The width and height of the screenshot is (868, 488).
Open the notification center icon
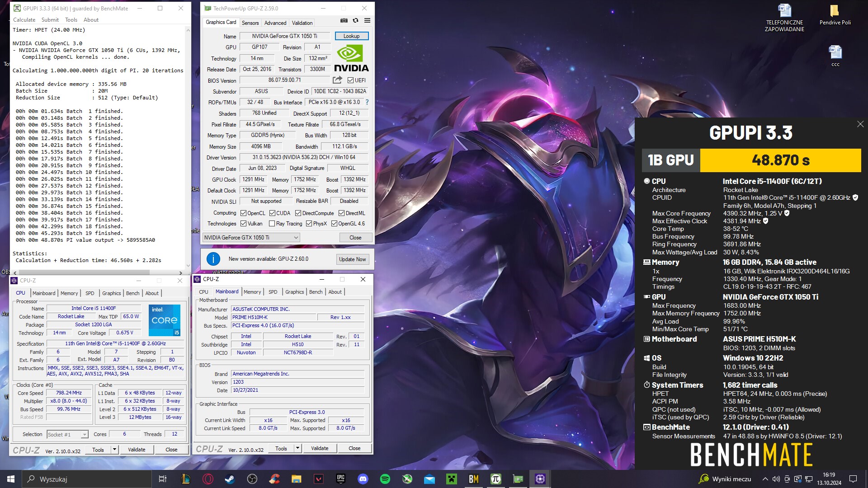click(853, 479)
